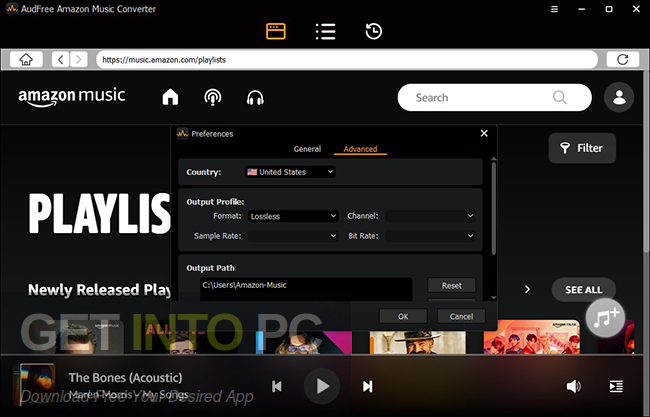This screenshot has width=650, height=417.
Task: Show next newly released playlists arrow
Action: (x=527, y=289)
